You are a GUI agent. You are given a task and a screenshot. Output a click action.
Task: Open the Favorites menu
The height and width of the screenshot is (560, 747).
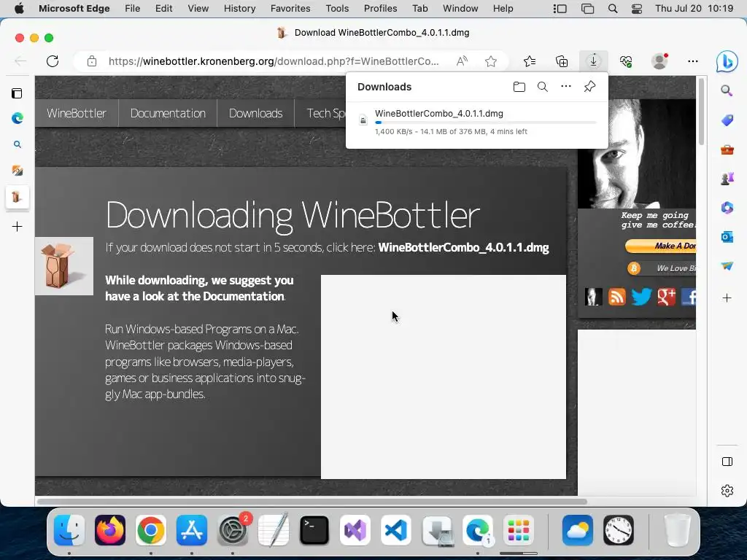[x=290, y=9]
